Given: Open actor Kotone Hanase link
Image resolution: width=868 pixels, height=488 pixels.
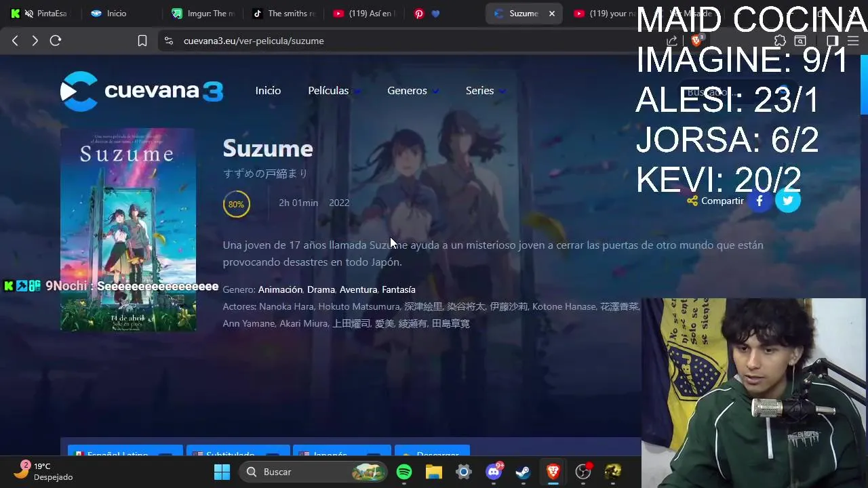Looking at the screenshot, I should click(x=564, y=306).
